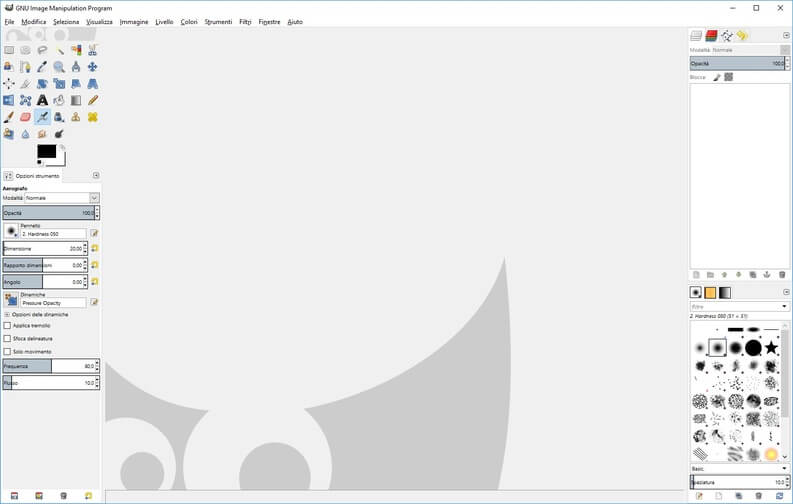Viewport: 793px width, 504px height.
Task: Click the Pressure Opacity dynamics name field
Action: point(53,303)
